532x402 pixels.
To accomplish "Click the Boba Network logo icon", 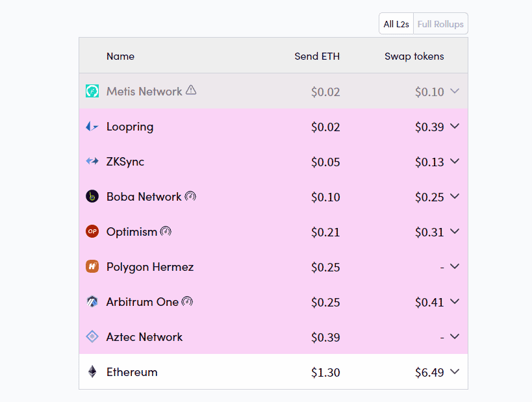I will click(92, 196).
